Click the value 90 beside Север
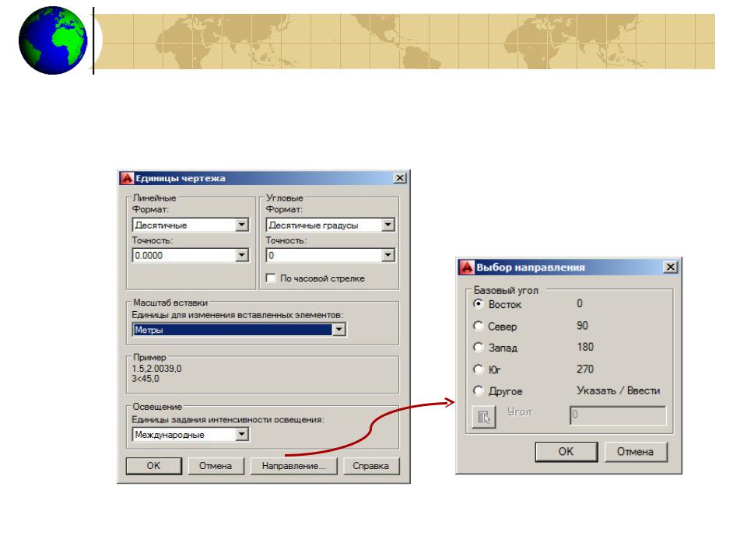 pyautogui.click(x=582, y=326)
